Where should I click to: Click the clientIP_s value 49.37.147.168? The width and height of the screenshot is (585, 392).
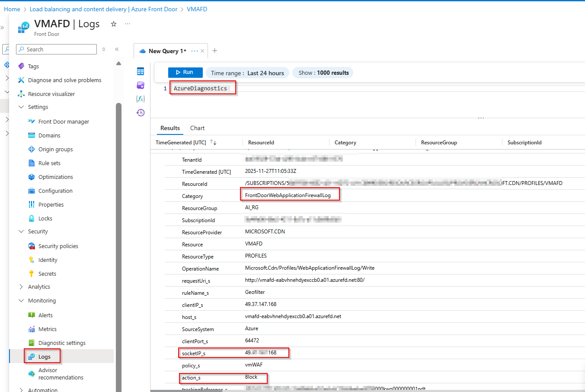[x=261, y=304]
